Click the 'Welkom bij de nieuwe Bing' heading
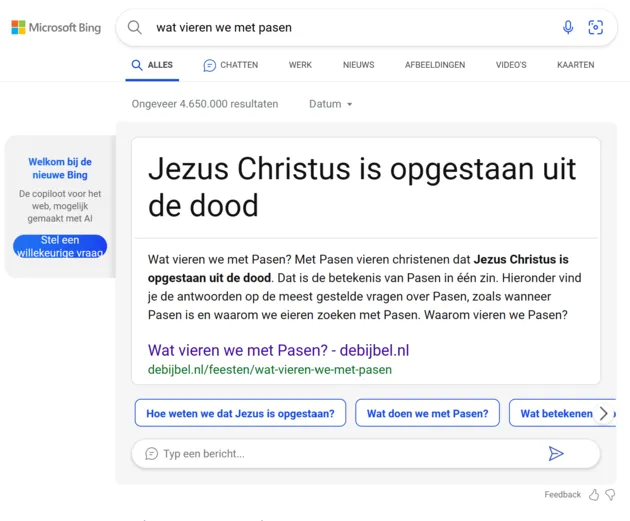 click(x=60, y=168)
